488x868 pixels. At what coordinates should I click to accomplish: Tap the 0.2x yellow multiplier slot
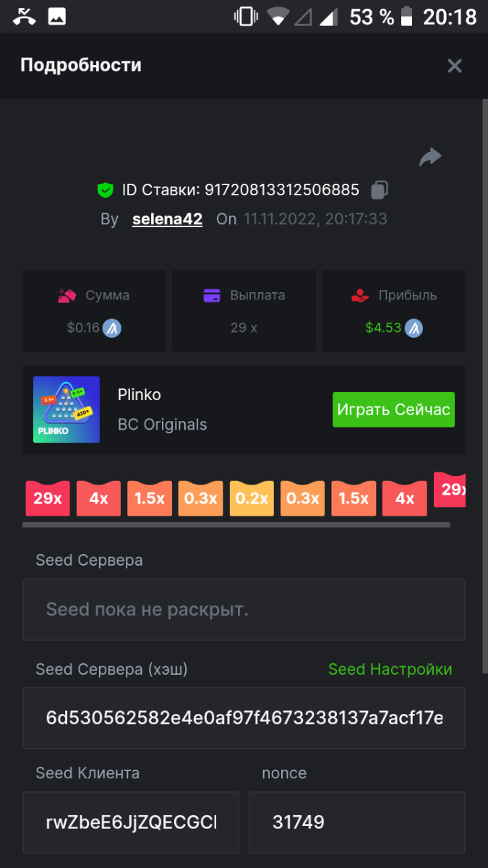tap(252, 498)
